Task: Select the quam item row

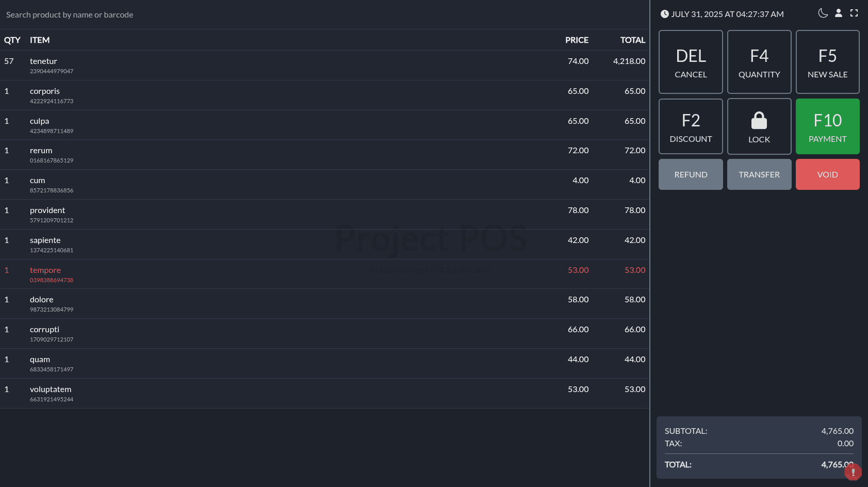Action: tap(324, 364)
